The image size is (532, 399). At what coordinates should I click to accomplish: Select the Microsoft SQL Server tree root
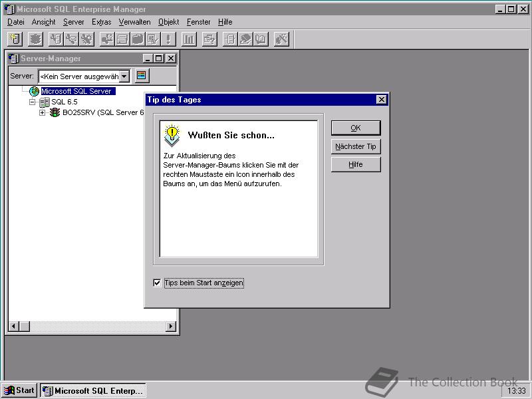(78, 91)
